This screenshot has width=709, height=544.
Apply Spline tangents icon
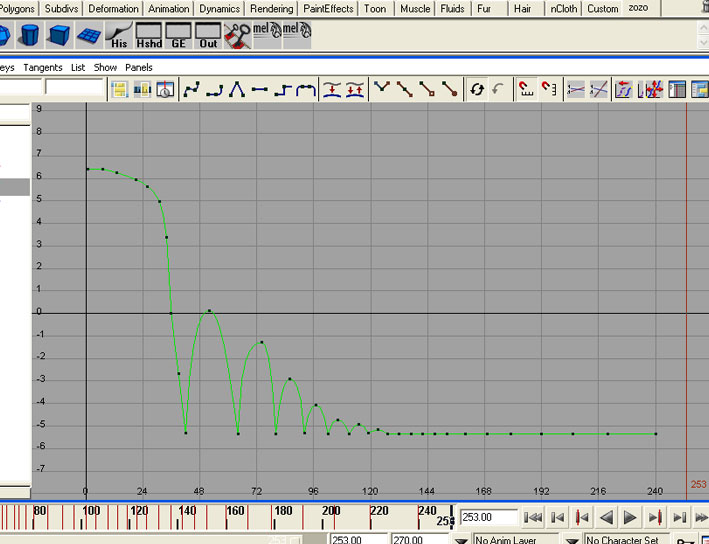click(x=191, y=90)
